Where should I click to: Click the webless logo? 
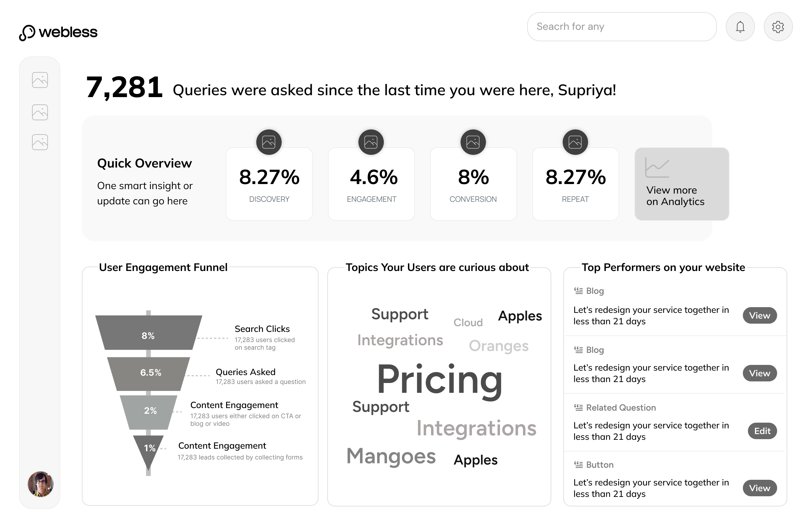click(x=58, y=32)
